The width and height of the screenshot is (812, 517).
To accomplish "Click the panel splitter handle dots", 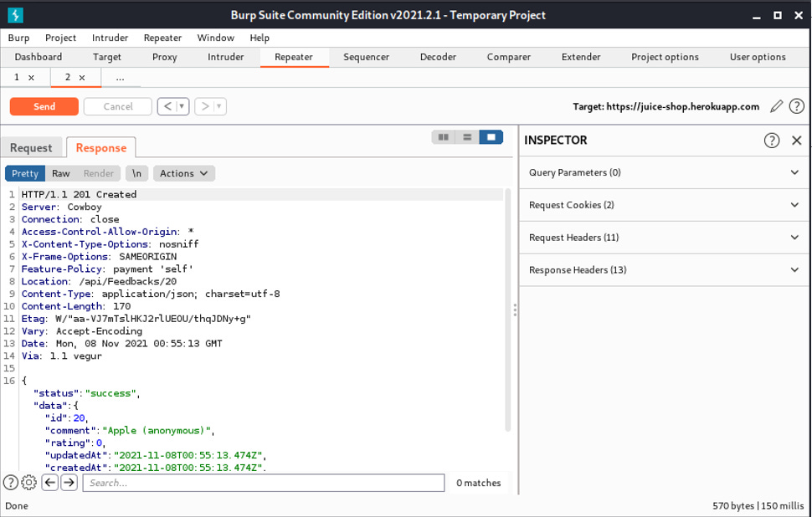I will (515, 310).
